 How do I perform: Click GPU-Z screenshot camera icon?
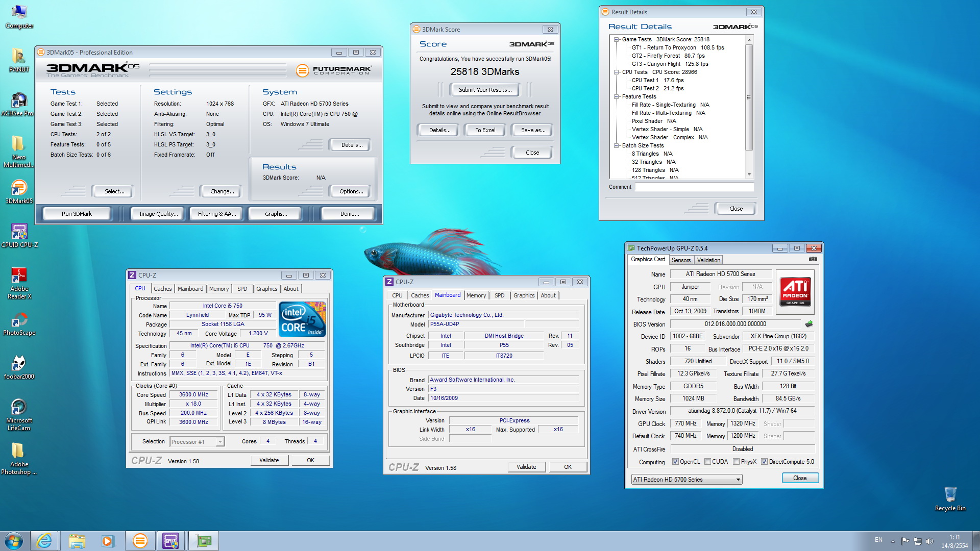pos(813,259)
